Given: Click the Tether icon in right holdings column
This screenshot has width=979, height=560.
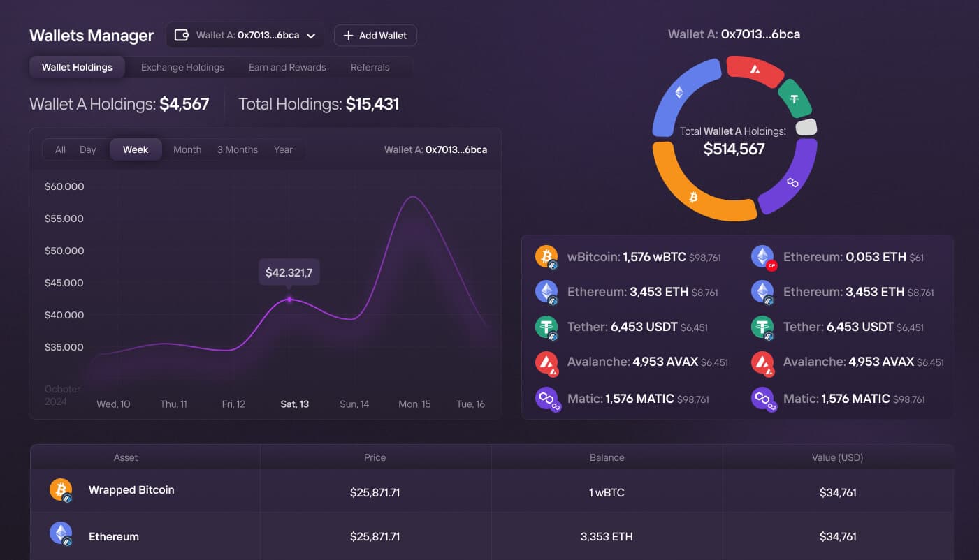Looking at the screenshot, I should tap(763, 327).
